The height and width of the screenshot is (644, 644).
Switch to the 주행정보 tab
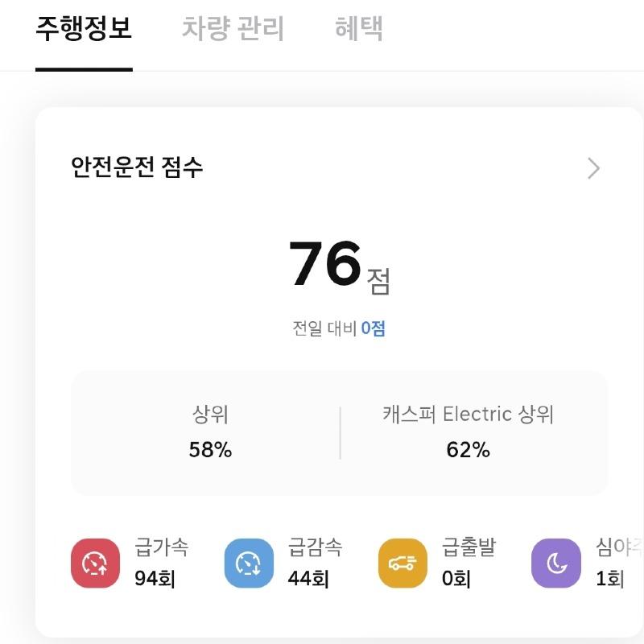[x=84, y=28]
